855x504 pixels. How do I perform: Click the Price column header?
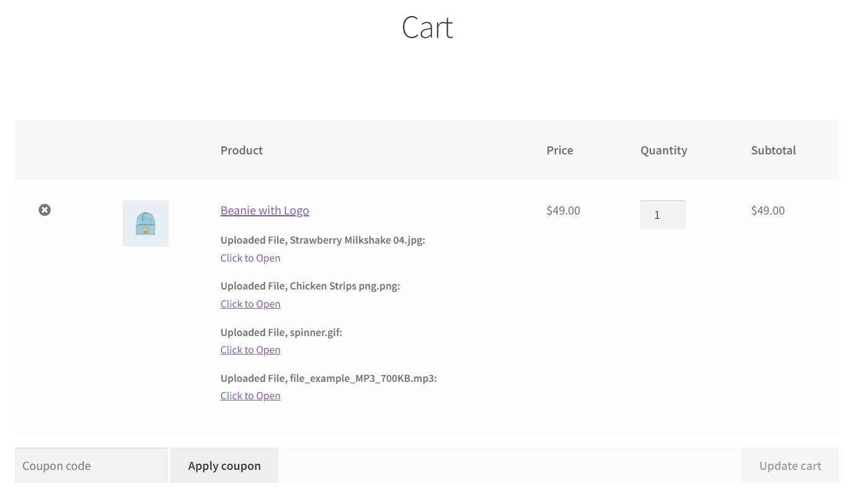559,150
